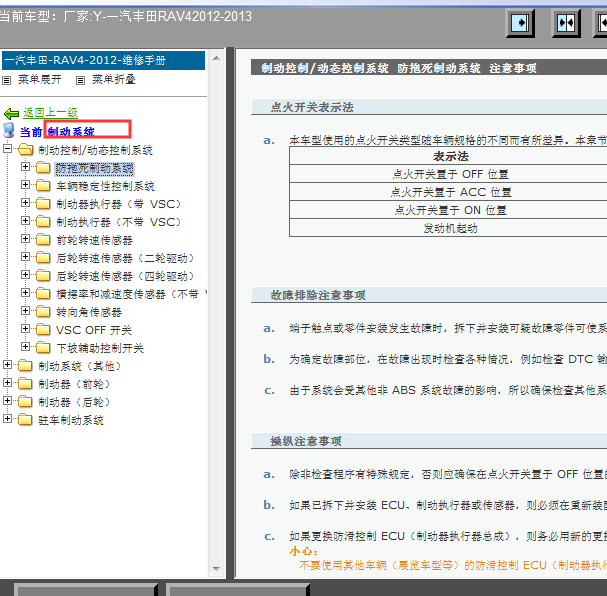Click the sidebar scrollbar up arrow
Screen dimensions: 607x596
pos(216,58)
